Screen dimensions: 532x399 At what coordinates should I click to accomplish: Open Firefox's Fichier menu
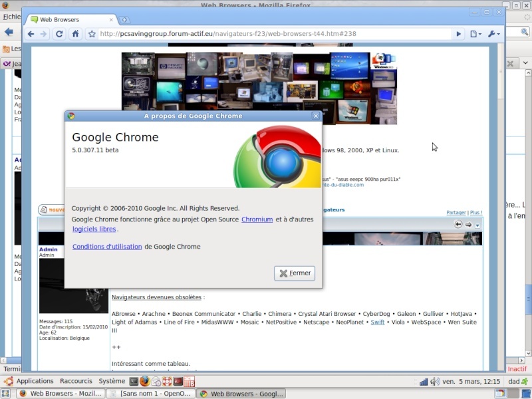click(x=11, y=16)
